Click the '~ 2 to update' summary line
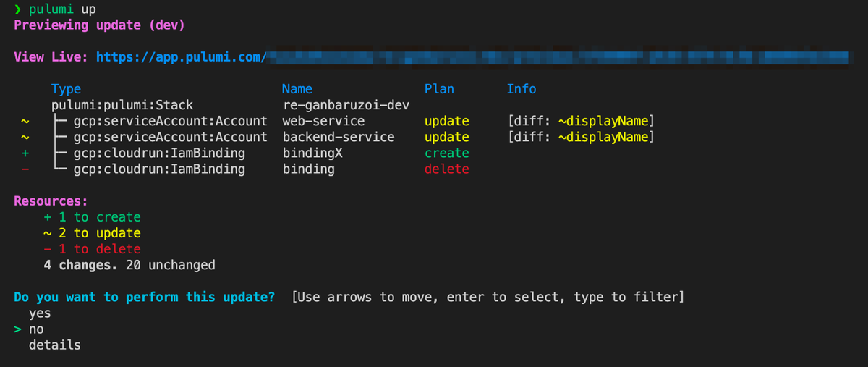Viewport: 868px width, 367px height. [92, 233]
